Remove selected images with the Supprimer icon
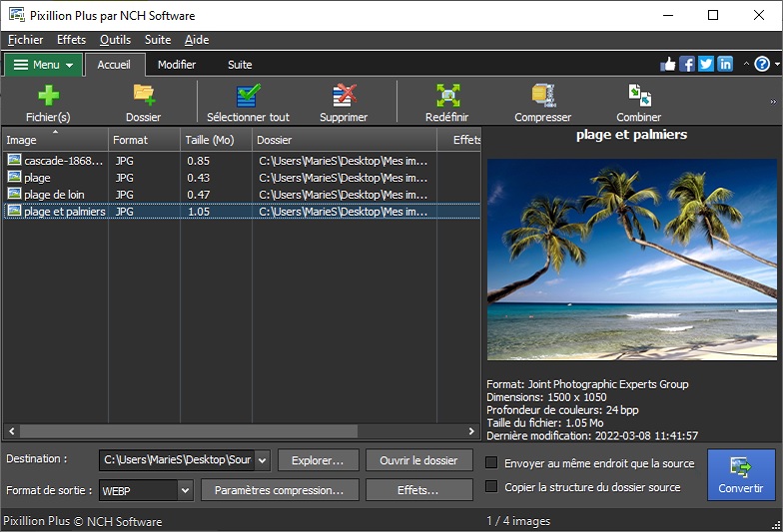Screen dimensions: 783x532 tap(344, 96)
